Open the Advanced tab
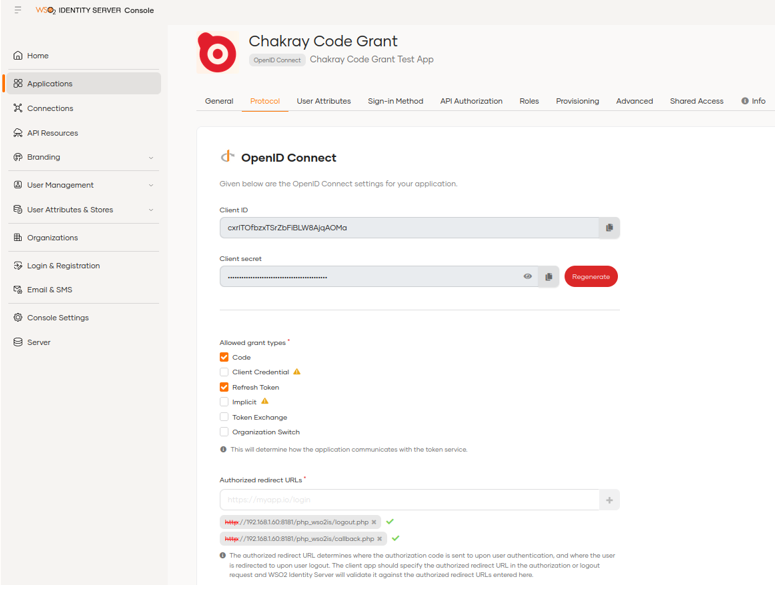 [x=634, y=101]
